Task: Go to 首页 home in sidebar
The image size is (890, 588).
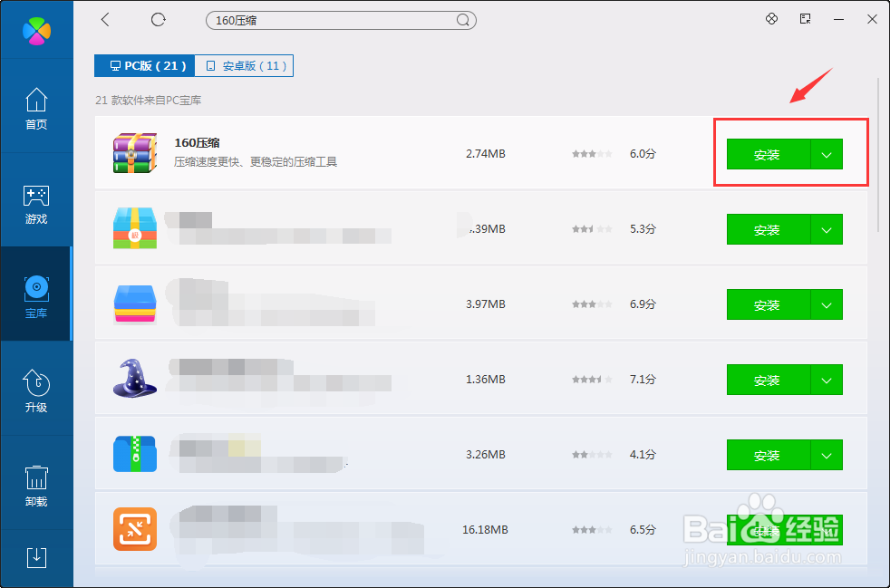Action: pos(36,109)
